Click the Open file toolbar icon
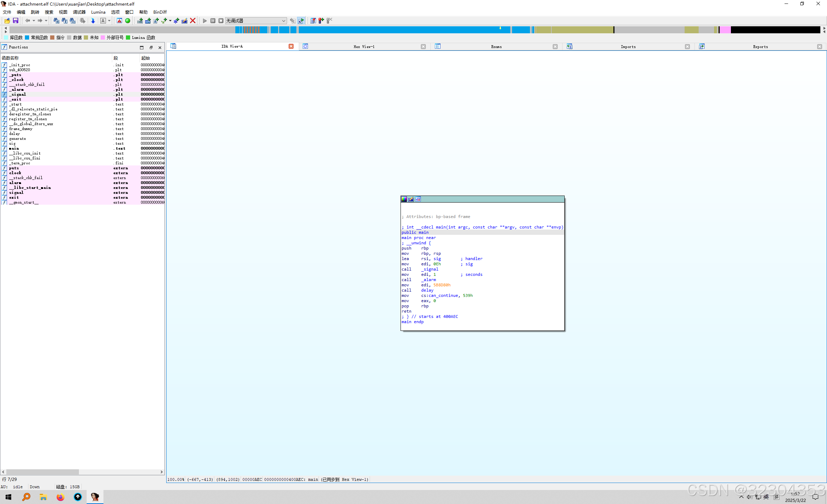The height and width of the screenshot is (504, 827). (7, 21)
